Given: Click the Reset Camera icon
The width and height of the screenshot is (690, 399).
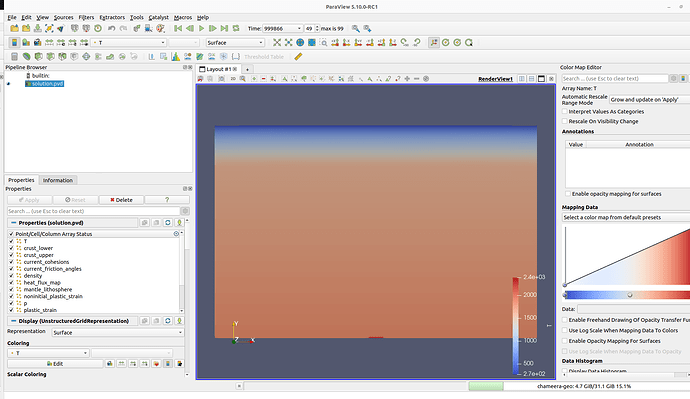Looking at the screenshot, I should click(277, 43).
